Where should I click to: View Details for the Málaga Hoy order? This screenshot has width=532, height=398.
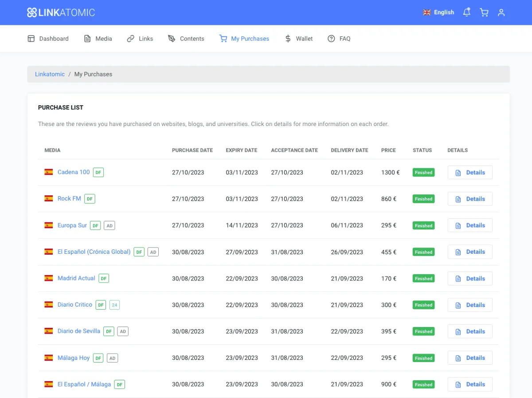click(470, 358)
